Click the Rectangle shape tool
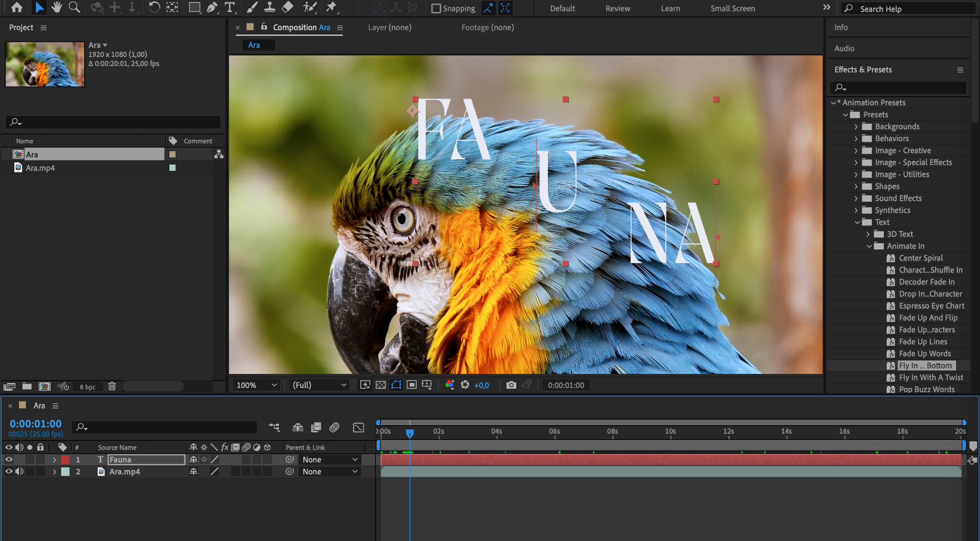 (x=194, y=7)
